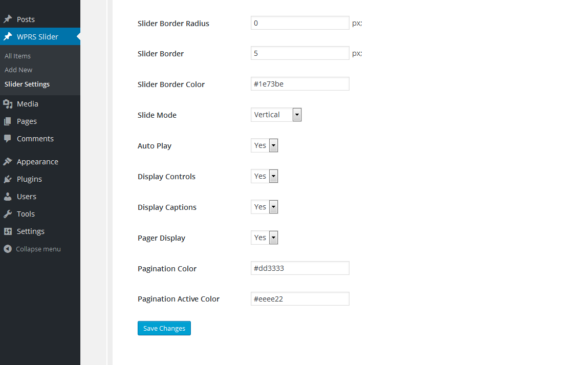The width and height of the screenshot is (588, 365).
Task: Open All Items submenu link
Action: [17, 56]
